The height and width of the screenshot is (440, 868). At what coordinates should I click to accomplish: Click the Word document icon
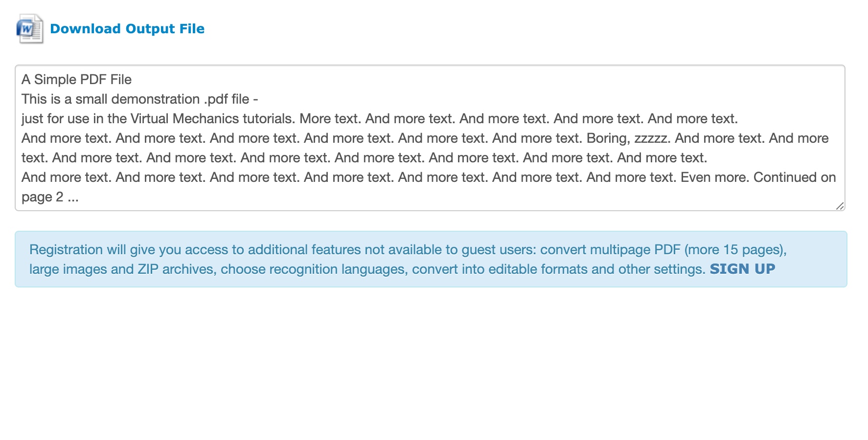coord(29,29)
